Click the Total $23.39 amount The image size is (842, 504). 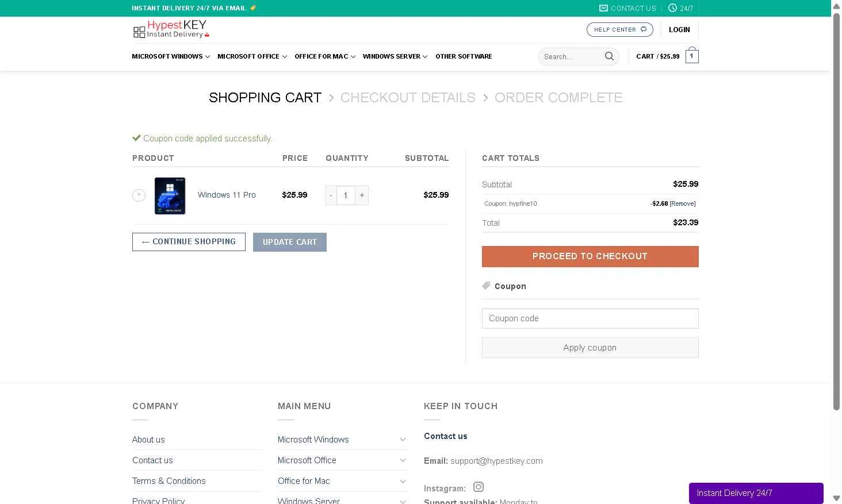(686, 222)
